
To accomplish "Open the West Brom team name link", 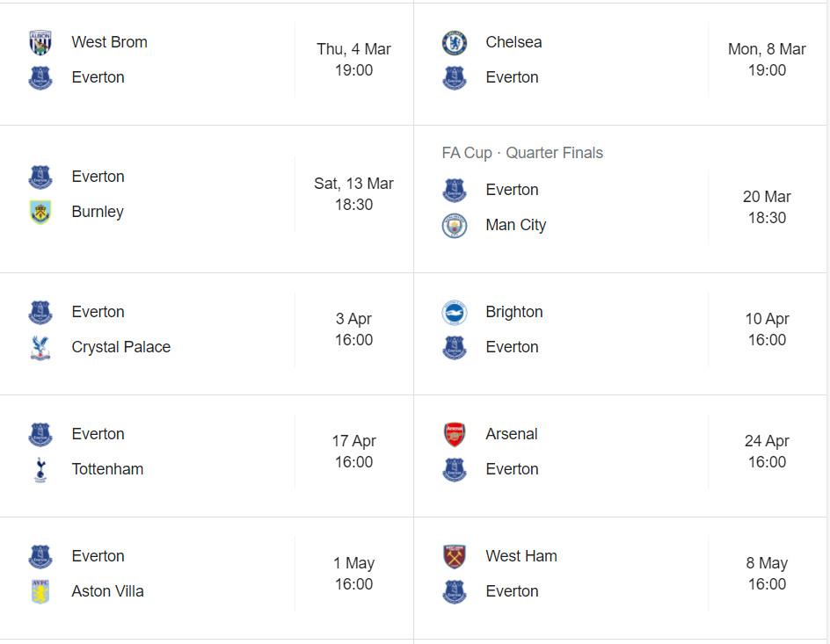I will pos(109,42).
